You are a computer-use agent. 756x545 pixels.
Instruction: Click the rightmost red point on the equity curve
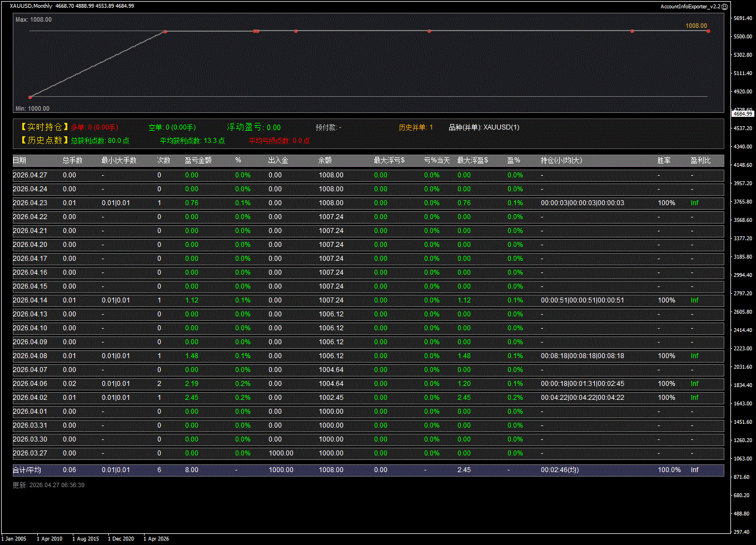(708, 31)
